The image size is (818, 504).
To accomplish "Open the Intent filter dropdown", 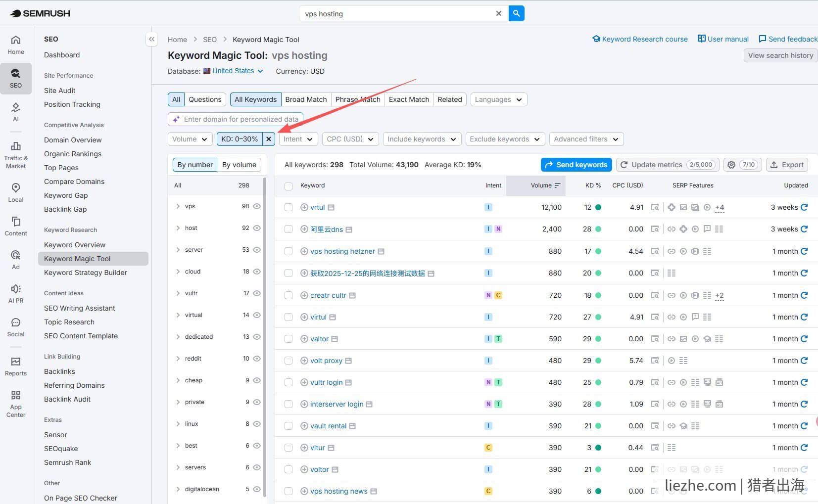I will tap(298, 139).
